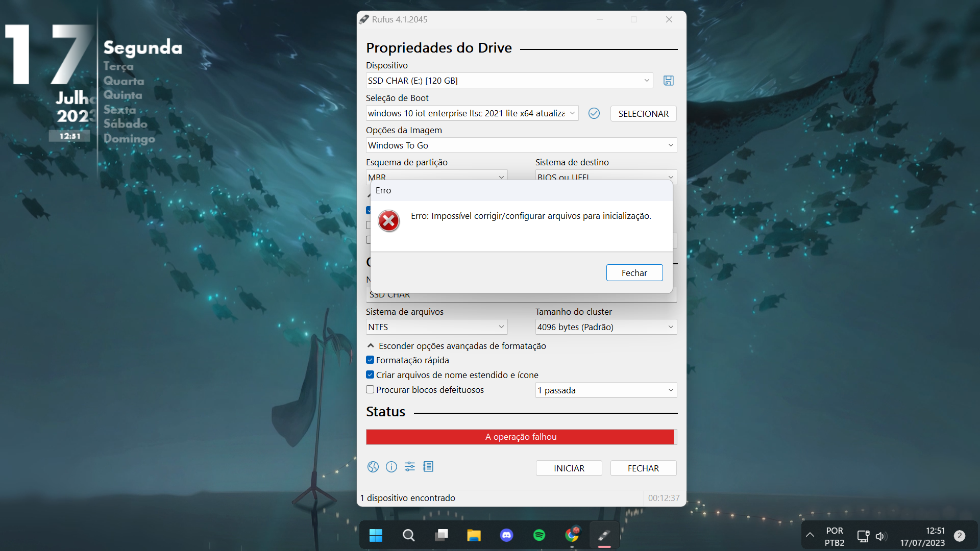This screenshot has height=551, width=980.
Task: Open Chrome from taskbar
Action: [x=572, y=535]
